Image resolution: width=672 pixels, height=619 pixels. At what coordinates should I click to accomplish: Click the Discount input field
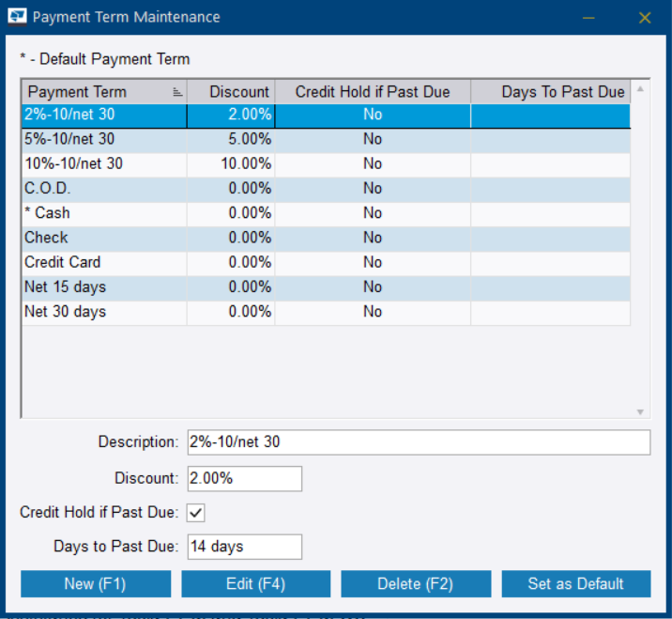(x=245, y=478)
